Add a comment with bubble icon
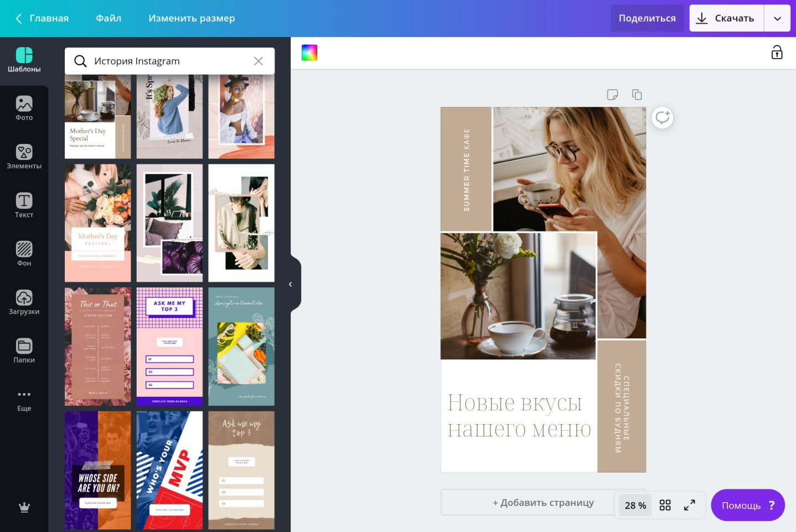The height and width of the screenshot is (532, 796). 662,117
